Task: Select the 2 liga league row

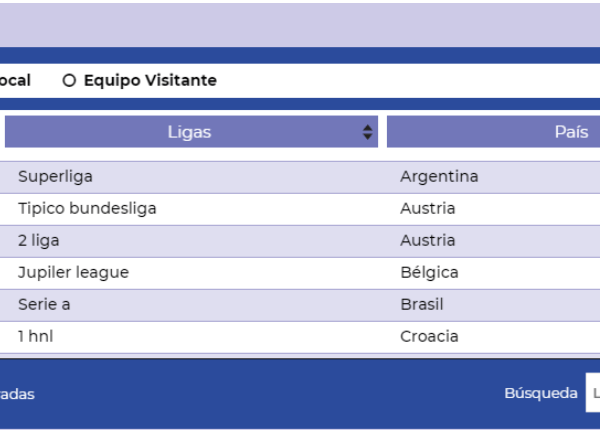Action: coord(40,241)
